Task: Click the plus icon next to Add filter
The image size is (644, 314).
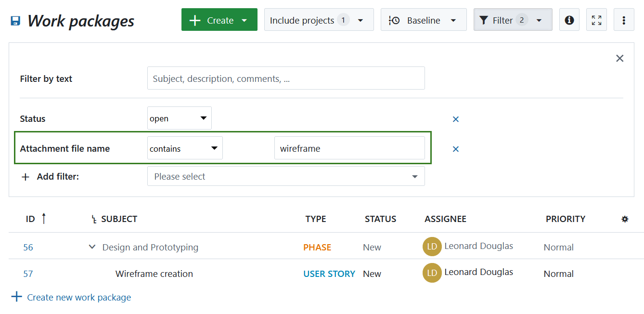Action: point(25,177)
